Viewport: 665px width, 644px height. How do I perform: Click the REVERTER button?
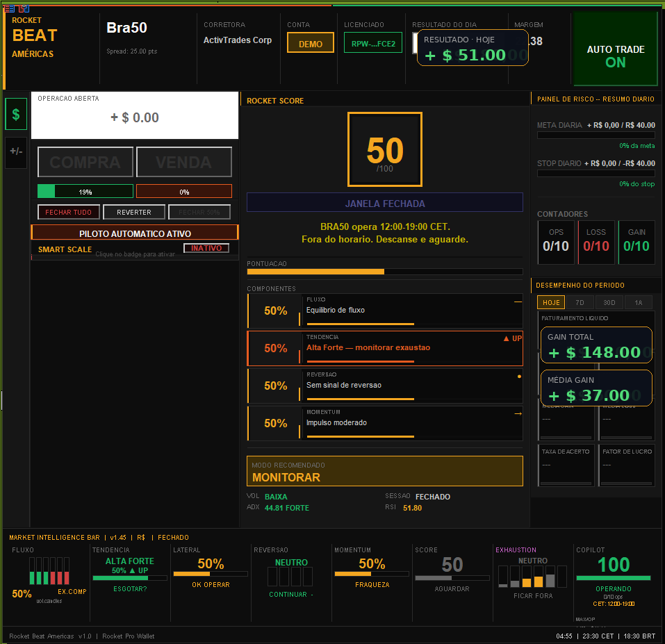(x=134, y=212)
